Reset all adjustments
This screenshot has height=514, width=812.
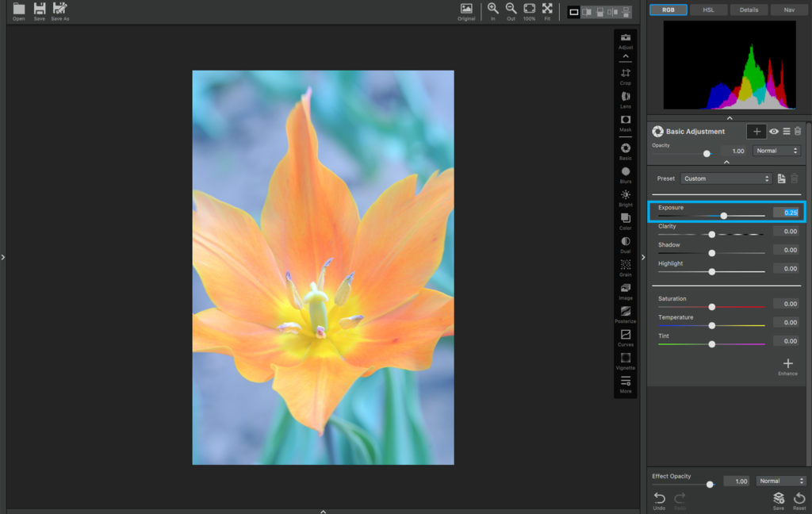click(x=799, y=501)
